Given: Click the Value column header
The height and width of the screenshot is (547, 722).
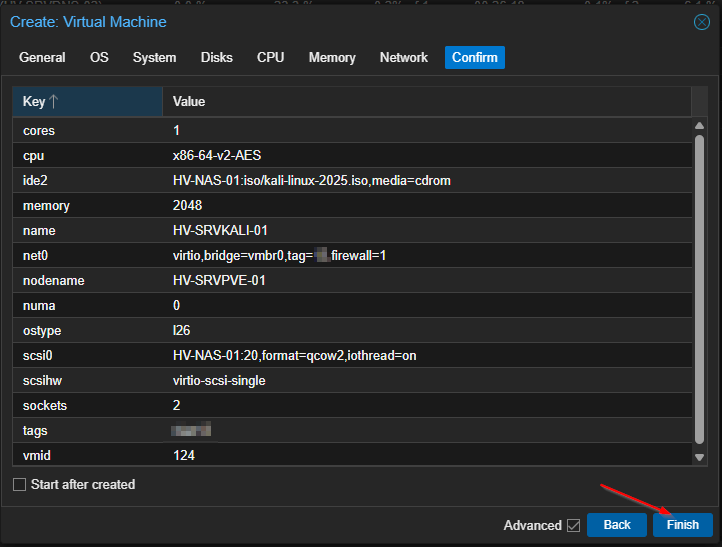Looking at the screenshot, I should pyautogui.click(x=426, y=102).
